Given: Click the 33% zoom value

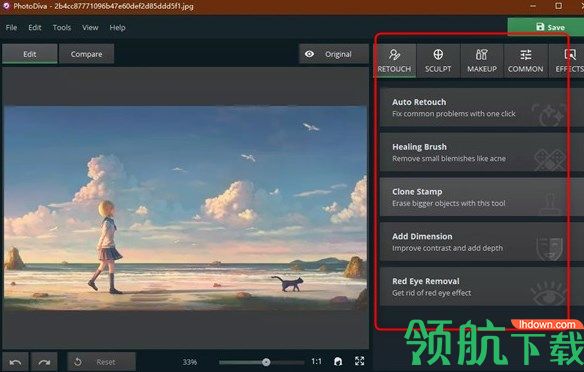Looking at the screenshot, I should [x=190, y=362].
